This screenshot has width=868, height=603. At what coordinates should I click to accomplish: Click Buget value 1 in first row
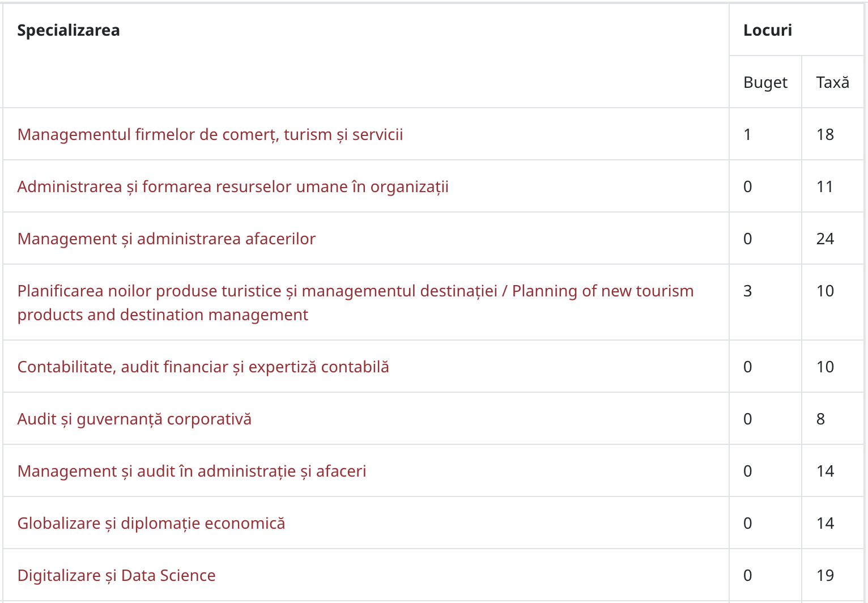pyautogui.click(x=747, y=134)
